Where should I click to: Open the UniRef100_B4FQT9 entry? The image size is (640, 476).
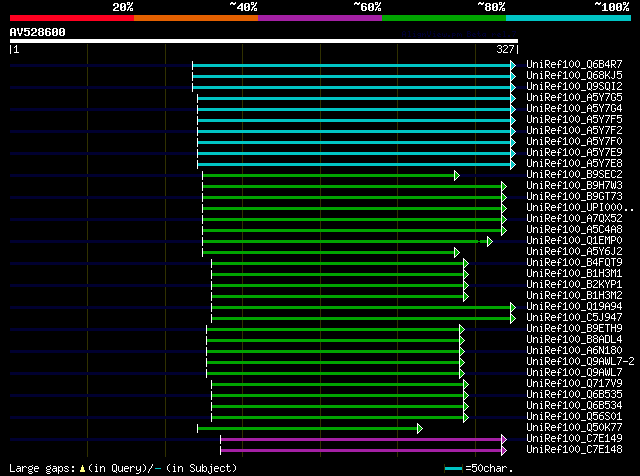tap(574, 263)
